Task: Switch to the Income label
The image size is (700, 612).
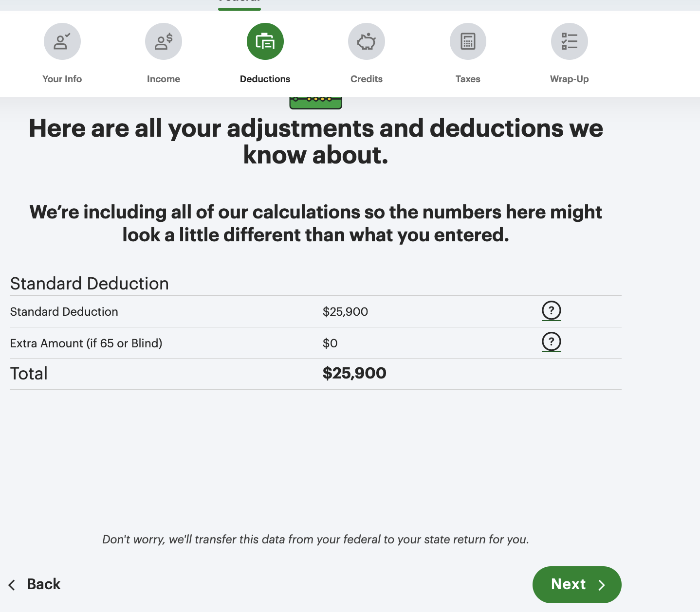Action: click(x=164, y=79)
